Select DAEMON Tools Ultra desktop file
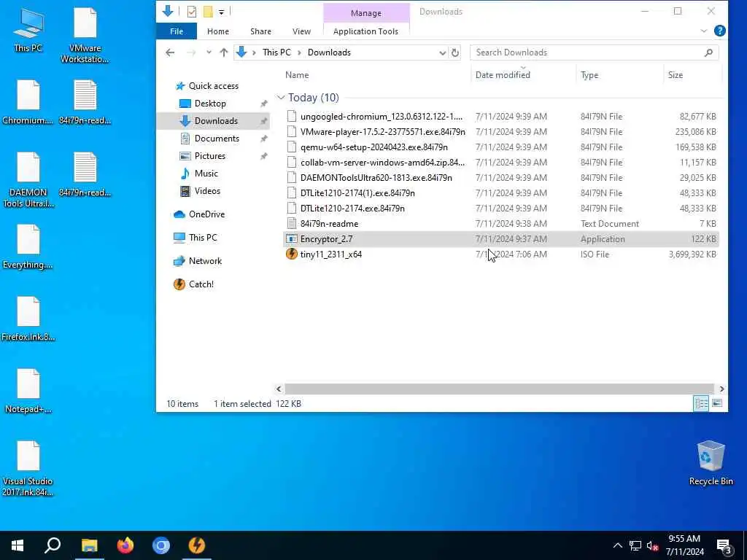 pyautogui.click(x=28, y=180)
